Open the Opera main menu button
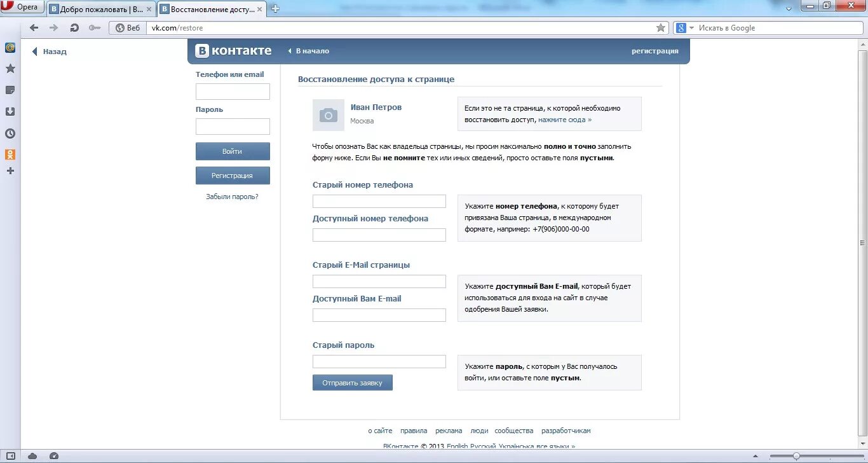 click(23, 7)
